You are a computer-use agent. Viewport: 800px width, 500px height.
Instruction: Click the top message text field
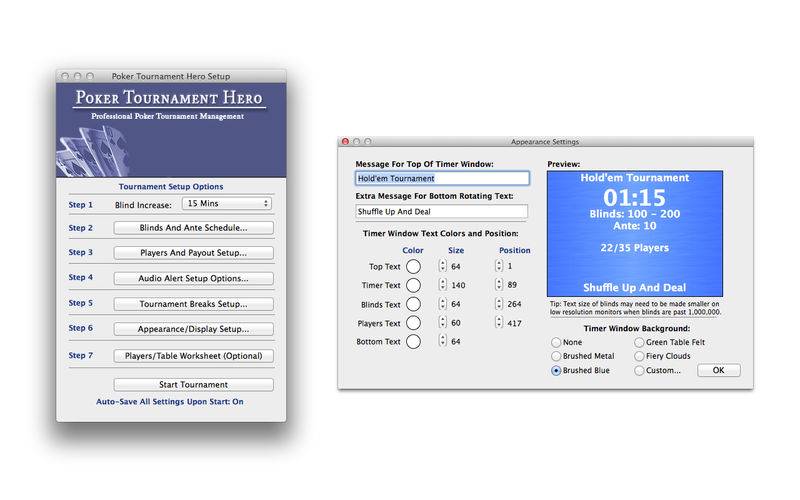tap(442, 178)
